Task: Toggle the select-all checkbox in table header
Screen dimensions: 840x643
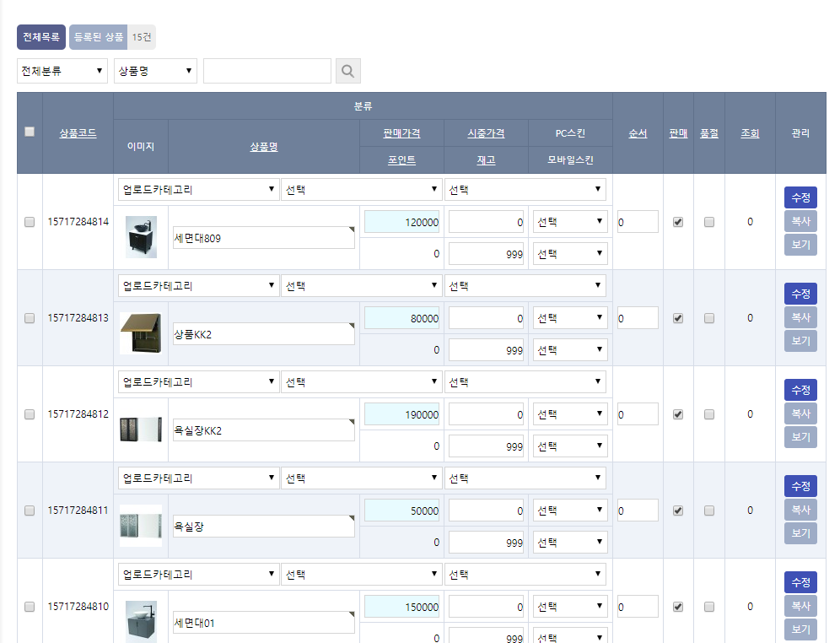Action: coord(29,131)
